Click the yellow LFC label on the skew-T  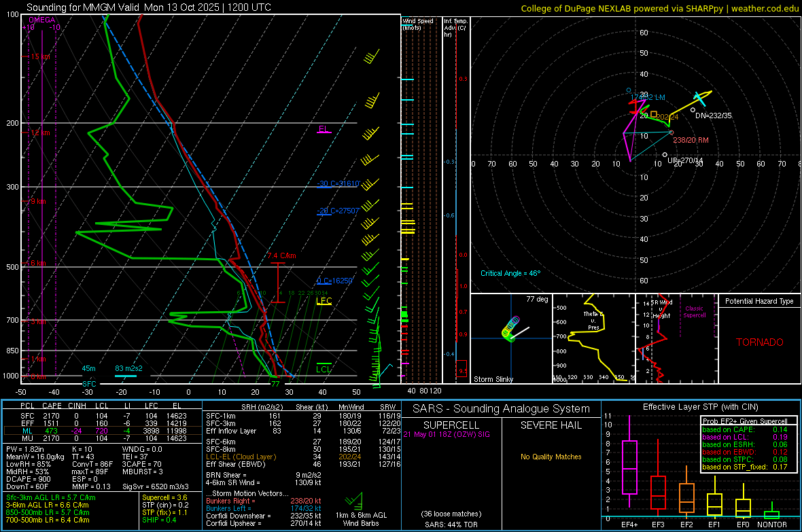[x=324, y=301]
